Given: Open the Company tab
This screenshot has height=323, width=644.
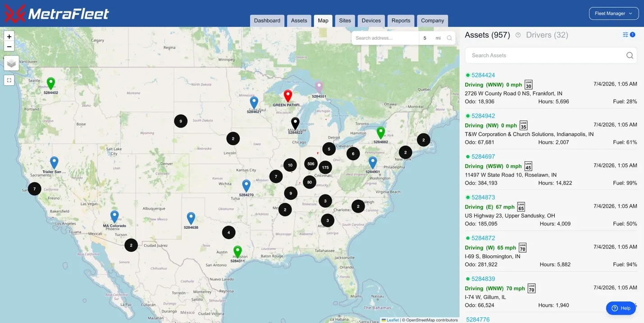Looking at the screenshot, I should point(433,21).
